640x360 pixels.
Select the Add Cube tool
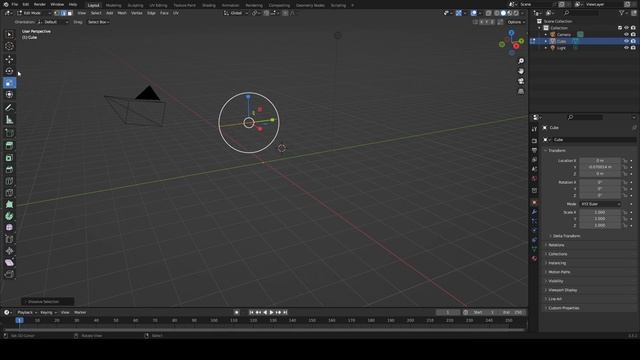(9, 133)
